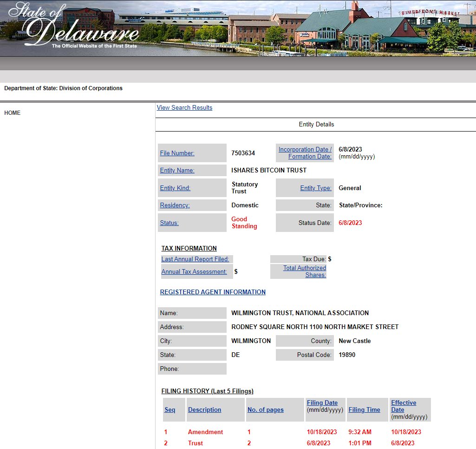Click Amendment filing date 10/18/2023
Image resolution: width=476 pixels, height=449 pixels.
(x=322, y=432)
